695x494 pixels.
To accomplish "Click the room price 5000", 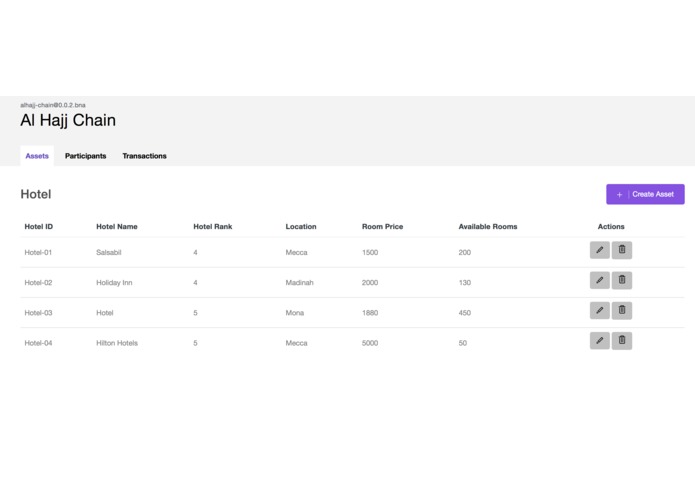I will (x=370, y=343).
